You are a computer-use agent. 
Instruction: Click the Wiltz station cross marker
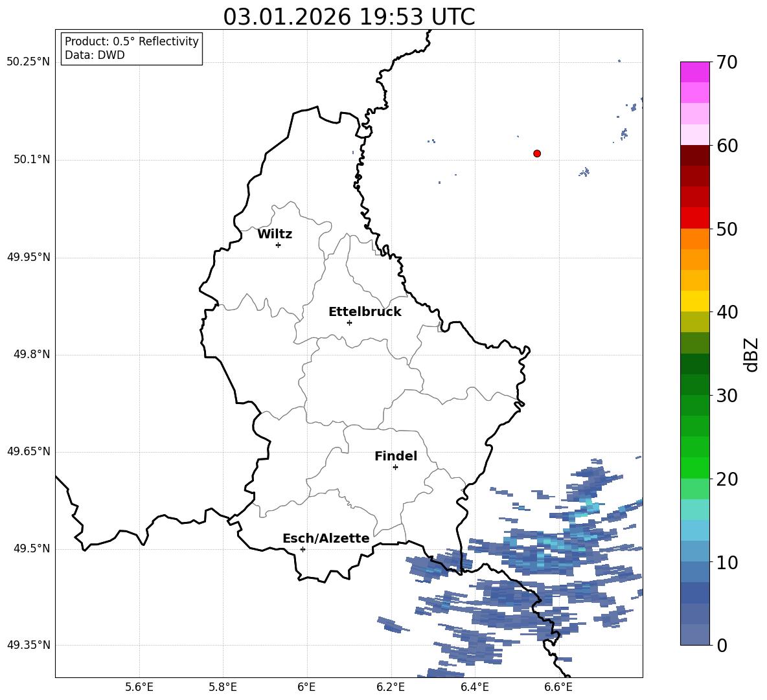tap(278, 245)
